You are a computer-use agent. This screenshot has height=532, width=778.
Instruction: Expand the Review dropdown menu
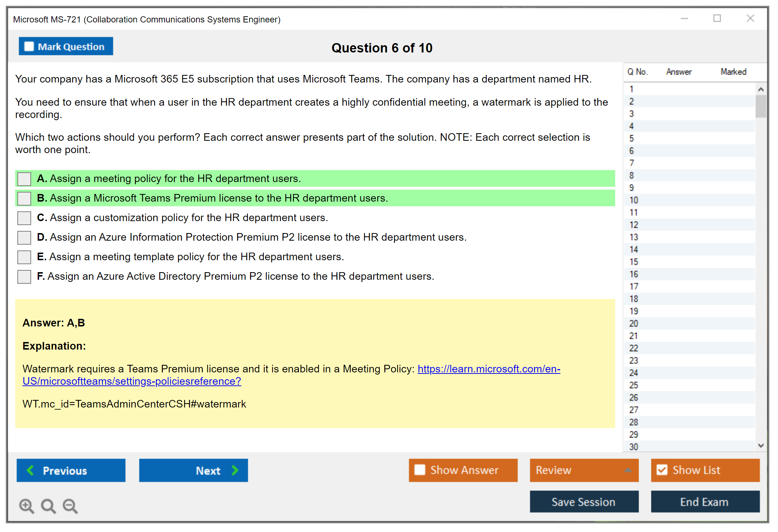(x=628, y=470)
